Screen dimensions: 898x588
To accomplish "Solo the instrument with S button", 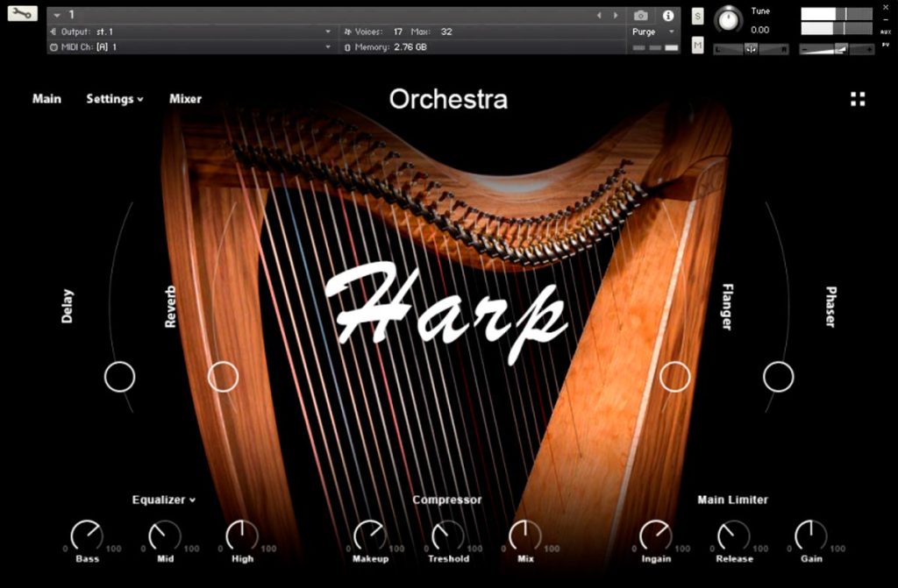I will tap(697, 16).
